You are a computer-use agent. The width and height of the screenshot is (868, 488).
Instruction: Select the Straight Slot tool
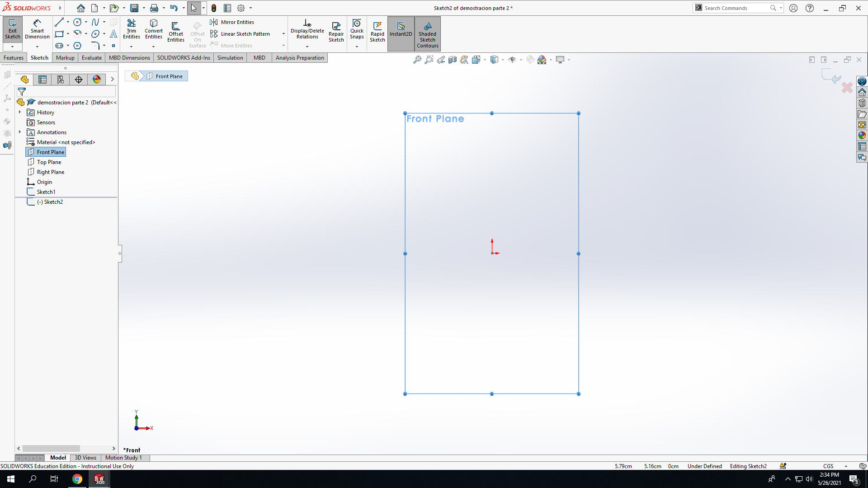tap(59, 46)
